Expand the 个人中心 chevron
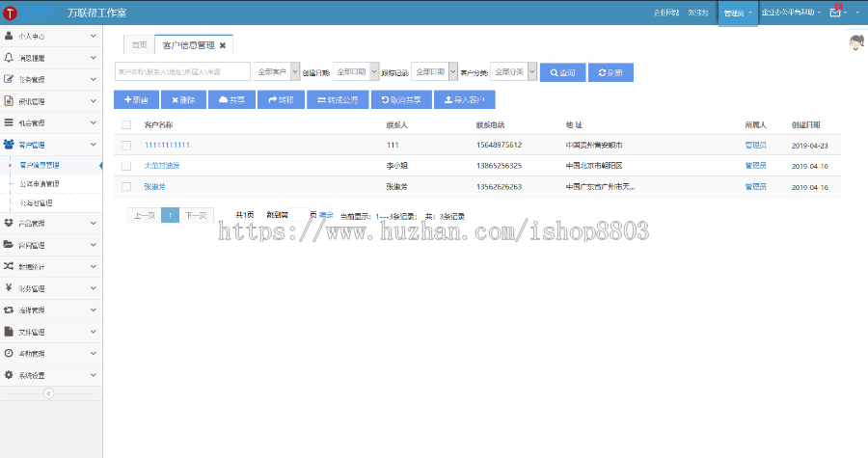This screenshot has height=458, width=868. [93, 36]
